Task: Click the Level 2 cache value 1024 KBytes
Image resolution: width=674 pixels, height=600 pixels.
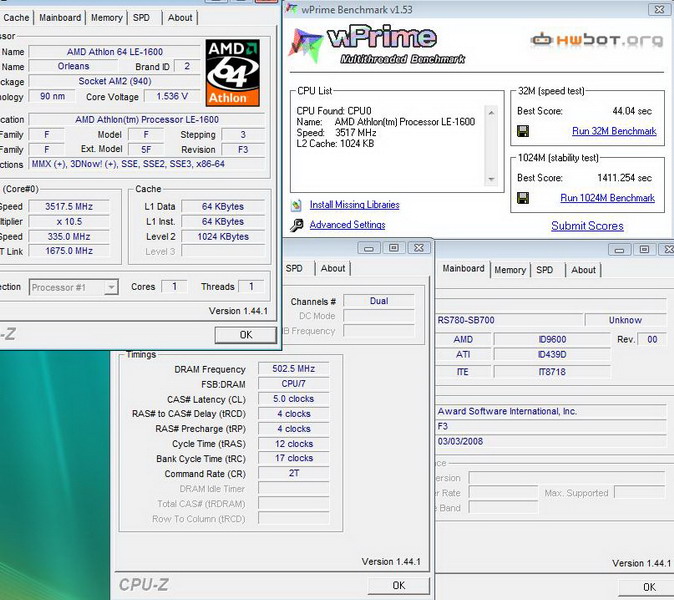Action: click(x=223, y=237)
